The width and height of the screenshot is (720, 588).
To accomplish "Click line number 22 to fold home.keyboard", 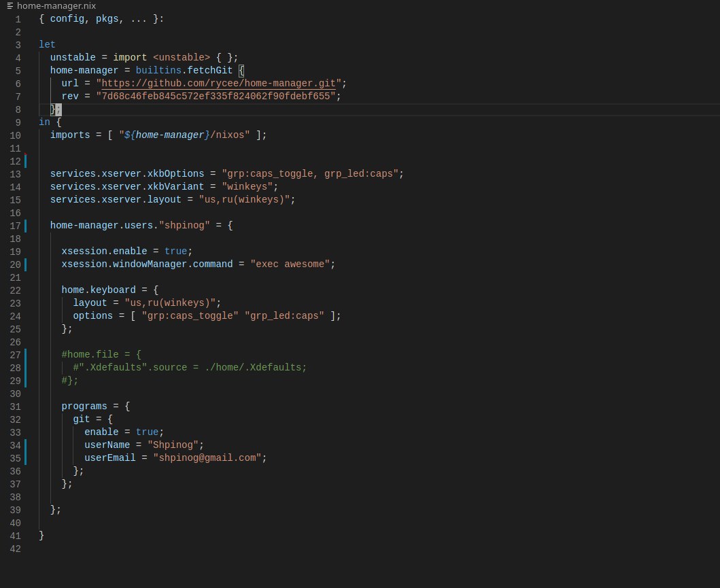I will (15, 290).
